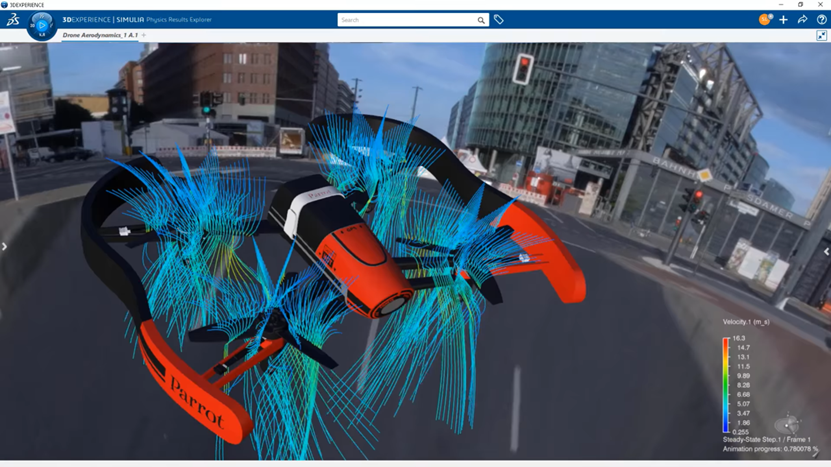Click the Parrot logo on the bumper
Image resolution: width=831 pixels, height=467 pixels.
pyautogui.click(x=196, y=402)
